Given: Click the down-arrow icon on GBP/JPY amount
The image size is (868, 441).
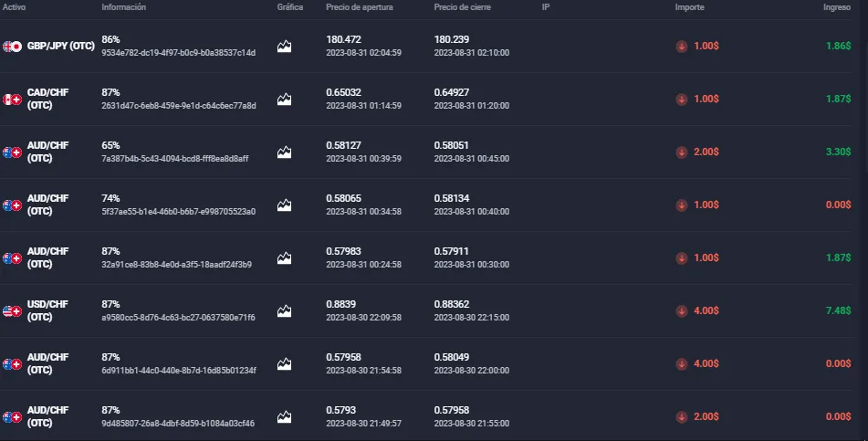Looking at the screenshot, I should point(682,46).
